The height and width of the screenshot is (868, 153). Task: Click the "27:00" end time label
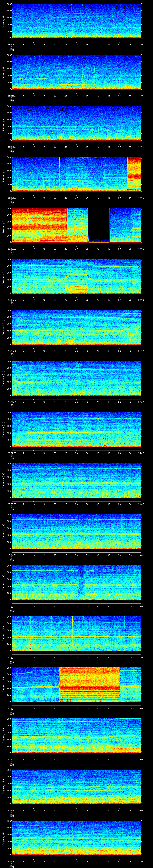coord(141,657)
